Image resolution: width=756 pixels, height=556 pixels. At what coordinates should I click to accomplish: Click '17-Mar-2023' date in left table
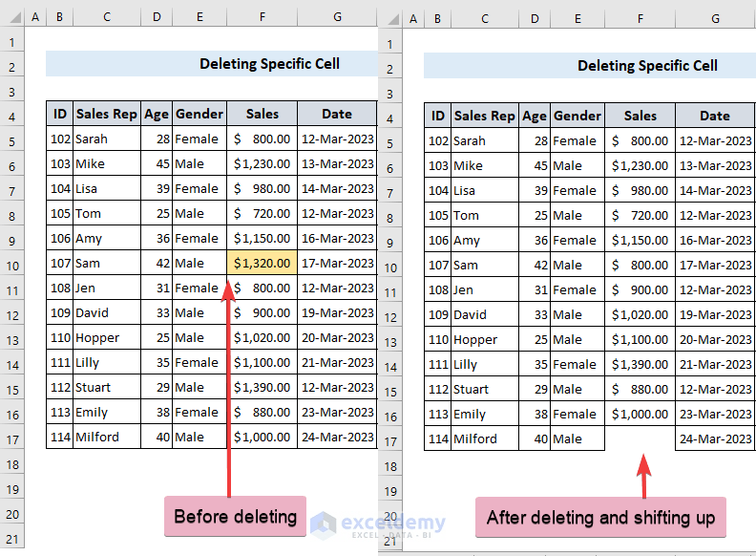[337, 263]
